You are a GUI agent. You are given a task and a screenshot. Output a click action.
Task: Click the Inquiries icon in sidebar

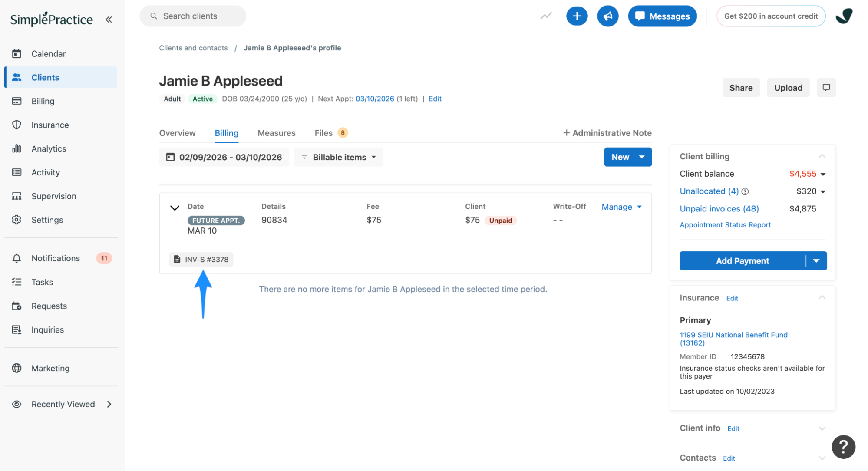tap(17, 330)
